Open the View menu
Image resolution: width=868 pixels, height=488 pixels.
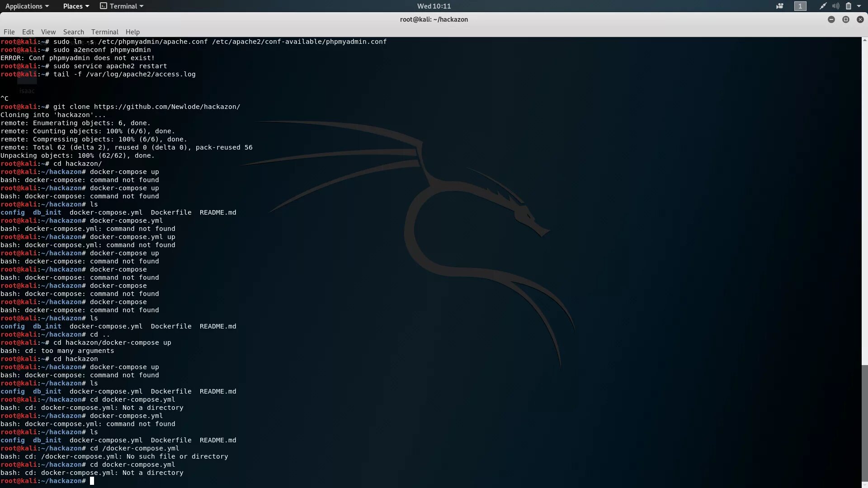click(x=48, y=32)
